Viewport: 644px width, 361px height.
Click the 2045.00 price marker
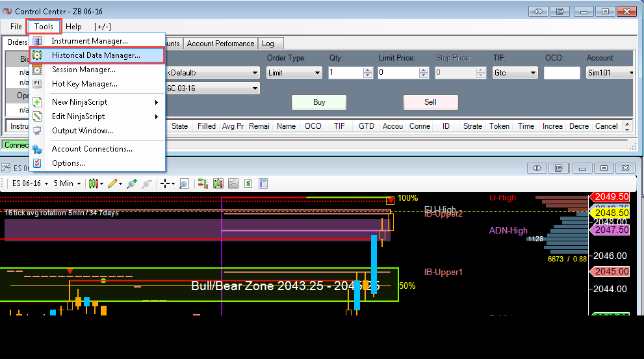(610, 271)
